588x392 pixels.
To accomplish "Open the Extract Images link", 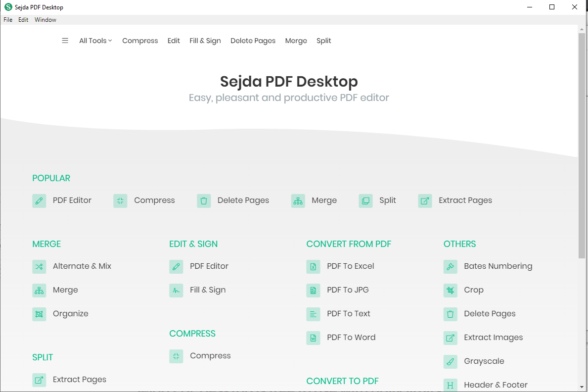I will pyautogui.click(x=494, y=338).
